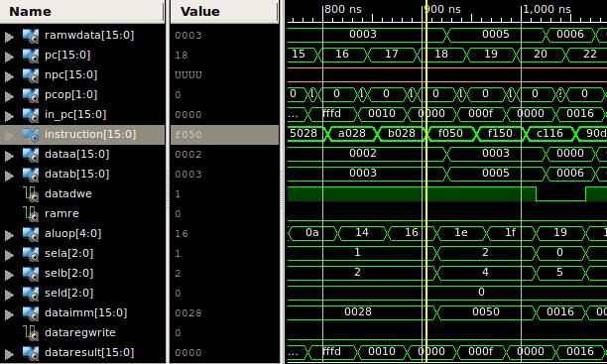Click the value f050 in Value column
The height and width of the screenshot is (364, 607).
click(188, 135)
